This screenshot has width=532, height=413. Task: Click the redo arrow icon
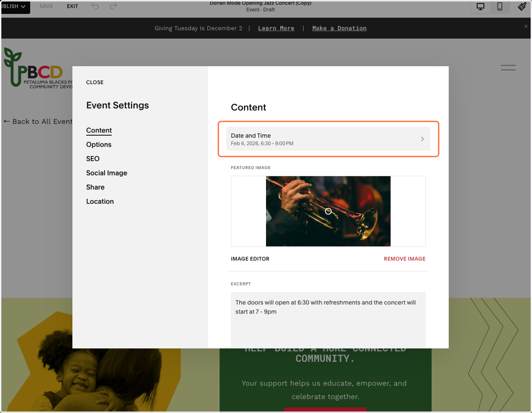click(x=113, y=6)
